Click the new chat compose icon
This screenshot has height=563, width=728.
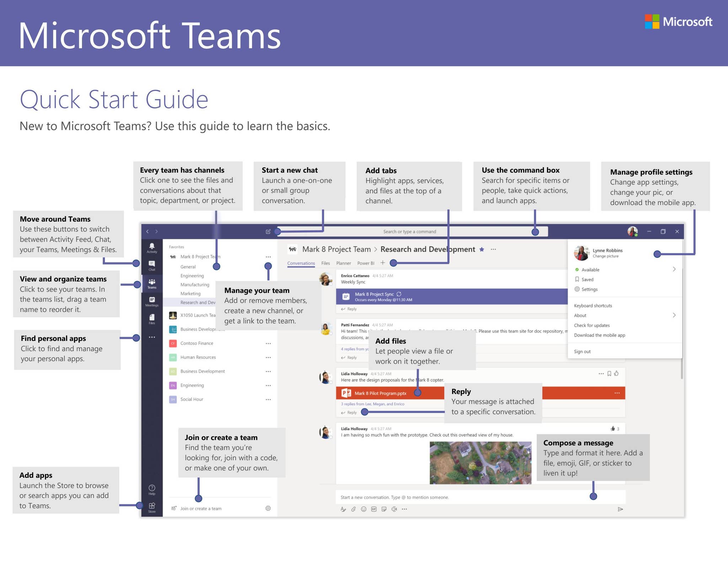[x=268, y=232]
